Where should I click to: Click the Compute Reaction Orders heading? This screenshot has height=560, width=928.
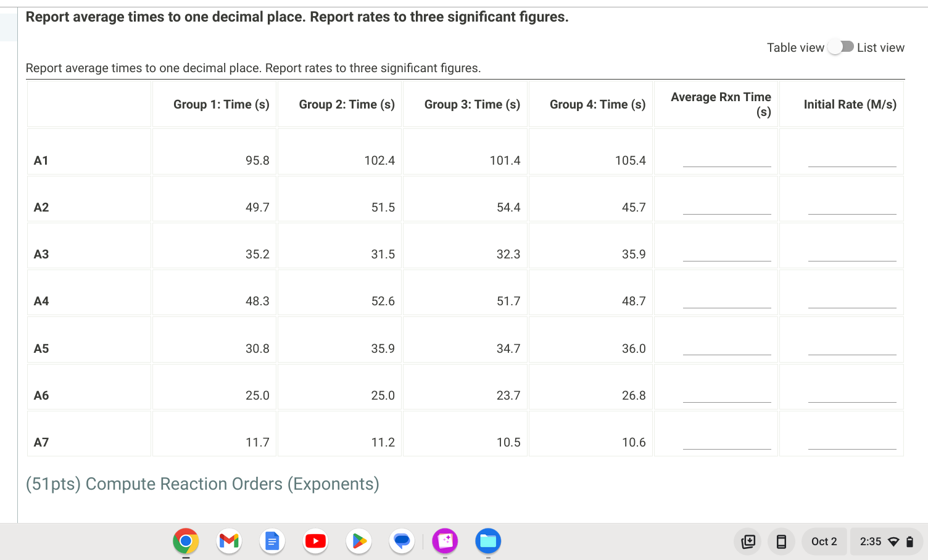(202, 484)
